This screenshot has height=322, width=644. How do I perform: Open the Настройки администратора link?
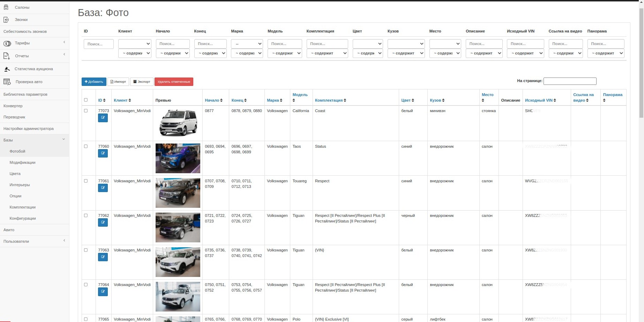(29, 129)
